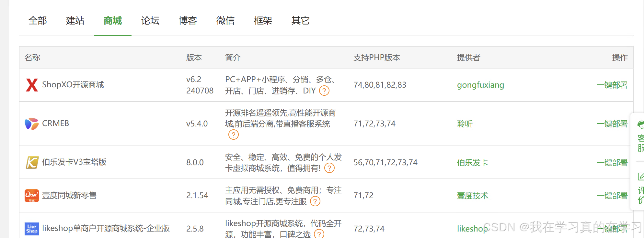Open provider link 伯乐发卡
644x238 pixels.
pyautogui.click(x=472, y=163)
